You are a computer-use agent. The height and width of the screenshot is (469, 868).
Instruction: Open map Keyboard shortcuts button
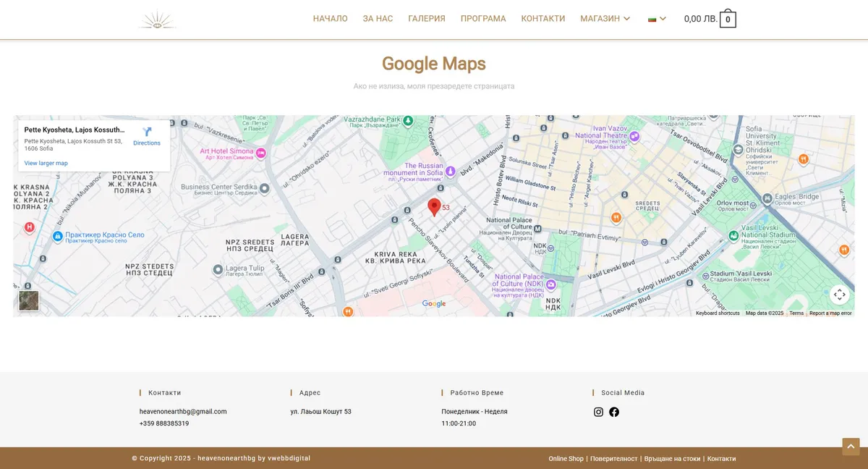pyautogui.click(x=718, y=313)
